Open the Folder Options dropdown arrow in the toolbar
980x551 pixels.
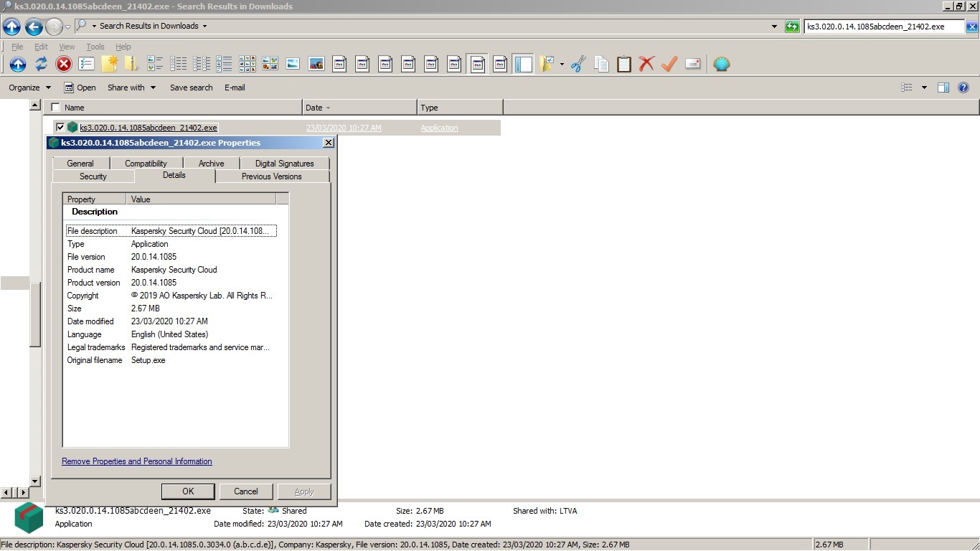562,64
